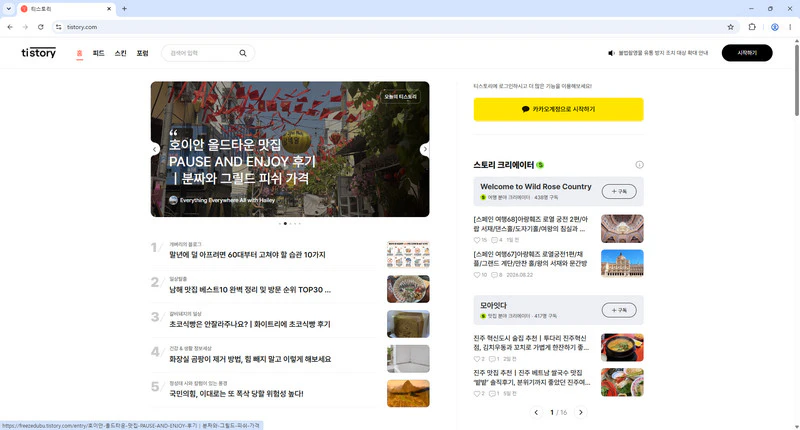800x430 pixels.
Task: Open 모아잇다 creator name
Action: 493,306
